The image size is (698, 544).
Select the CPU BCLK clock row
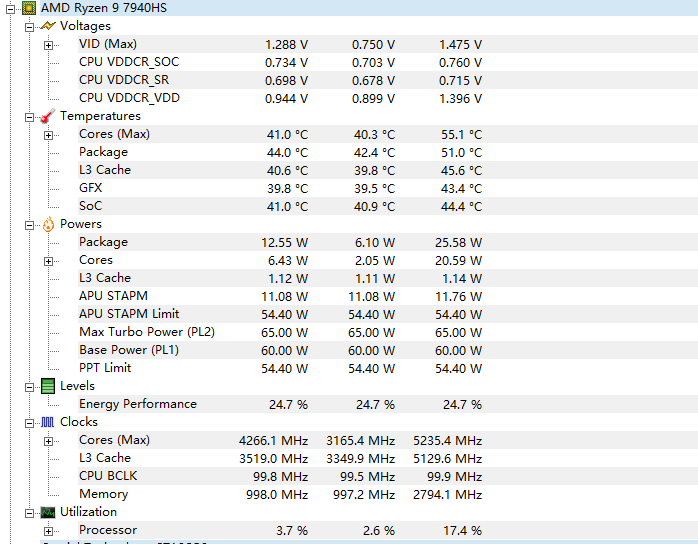108,476
